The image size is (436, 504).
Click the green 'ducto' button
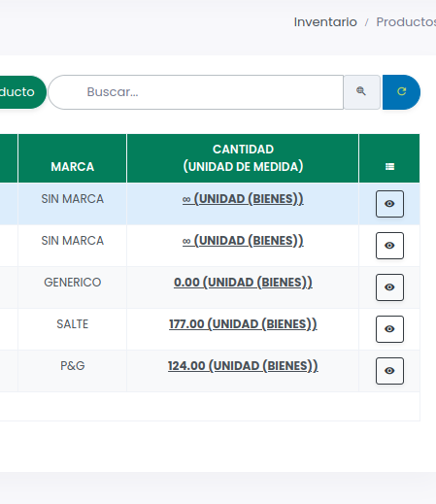[x=22, y=92]
